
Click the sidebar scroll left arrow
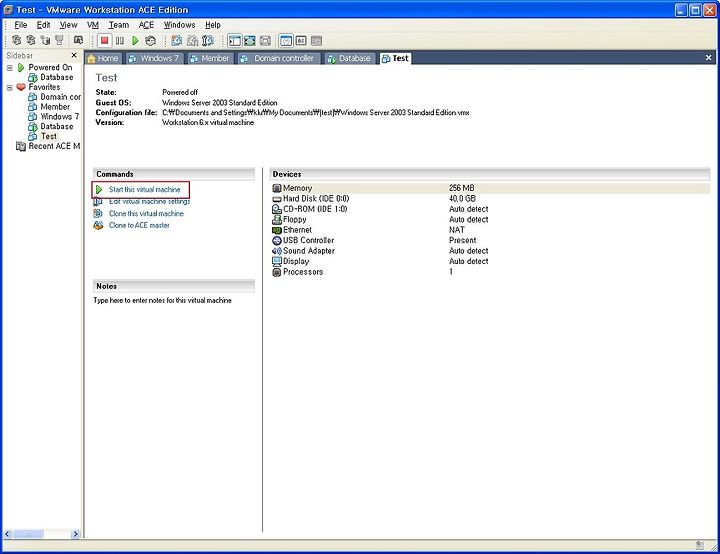pos(7,534)
